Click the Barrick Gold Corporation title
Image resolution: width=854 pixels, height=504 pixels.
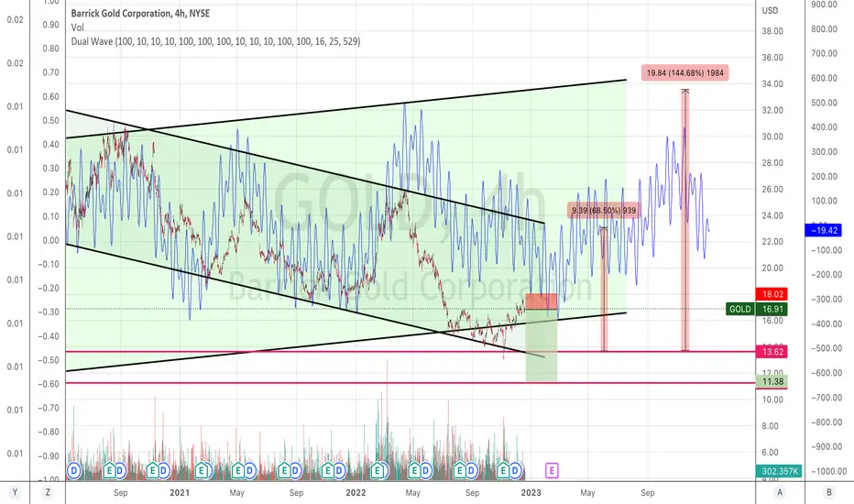pyautogui.click(x=140, y=13)
